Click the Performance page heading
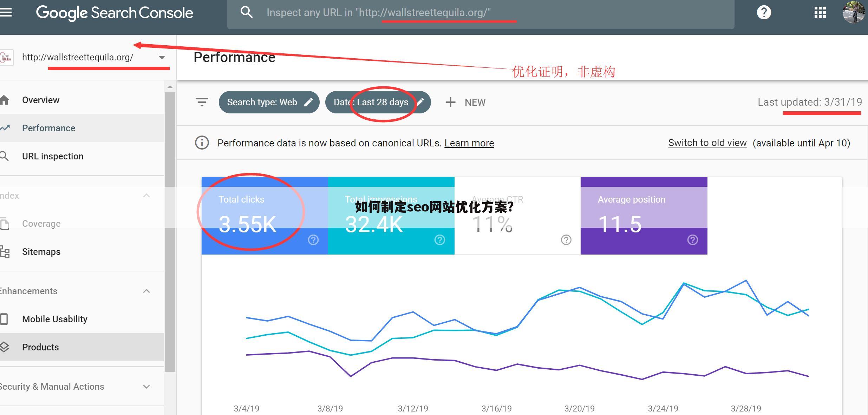Viewport: 868px width, 415px height. click(x=234, y=58)
